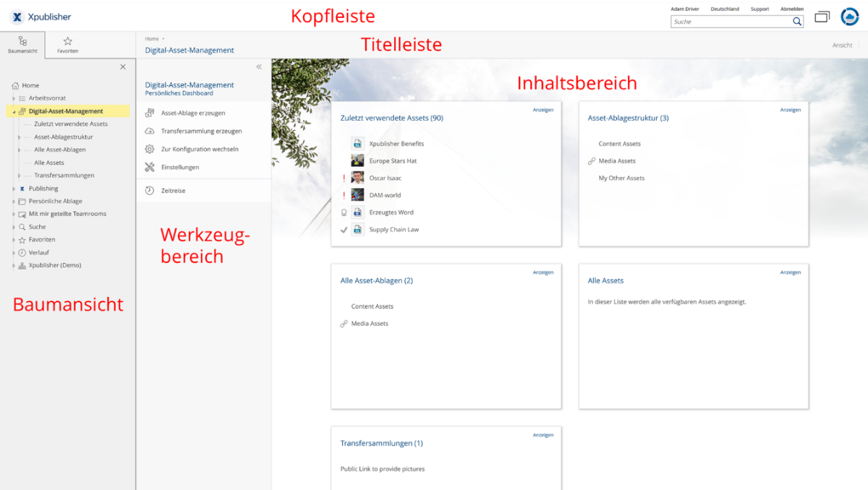Image resolution: width=868 pixels, height=490 pixels.
Task: Click the document icon of Erzeugtes Word
Action: [357, 212]
